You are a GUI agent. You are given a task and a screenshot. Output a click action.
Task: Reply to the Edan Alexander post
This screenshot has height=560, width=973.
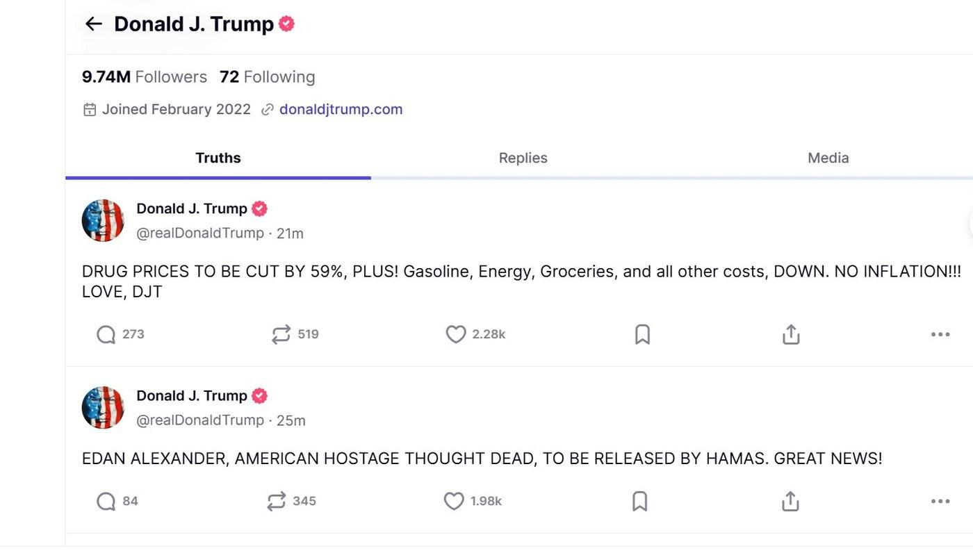click(106, 501)
